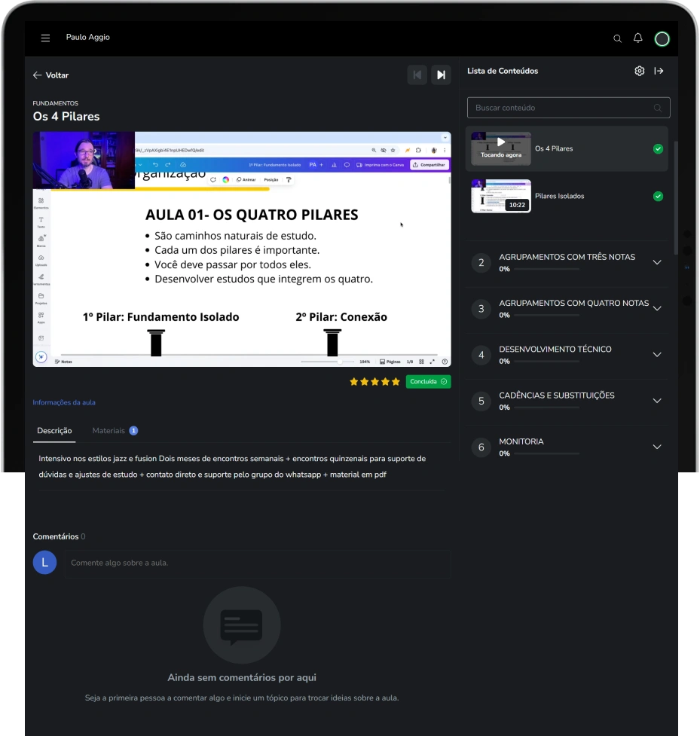Viewport: 700px width, 736px height.
Task: Click the search icon in top bar
Action: pos(617,38)
